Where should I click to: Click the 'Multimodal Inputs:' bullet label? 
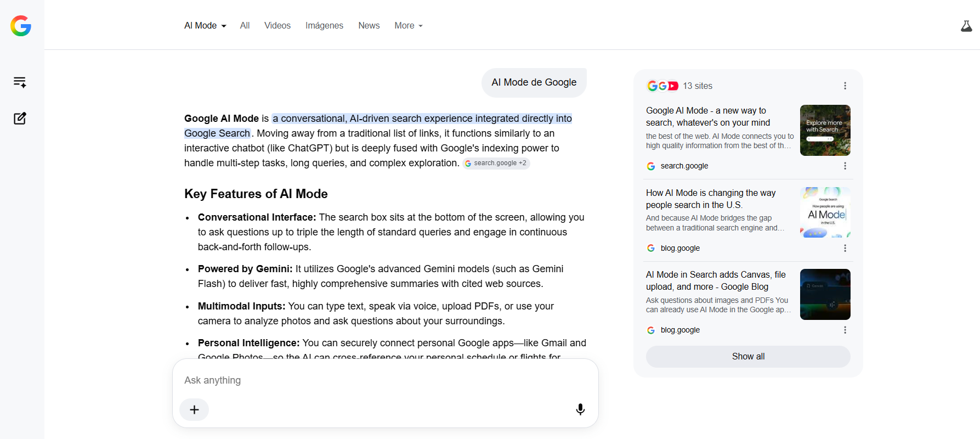(x=242, y=306)
